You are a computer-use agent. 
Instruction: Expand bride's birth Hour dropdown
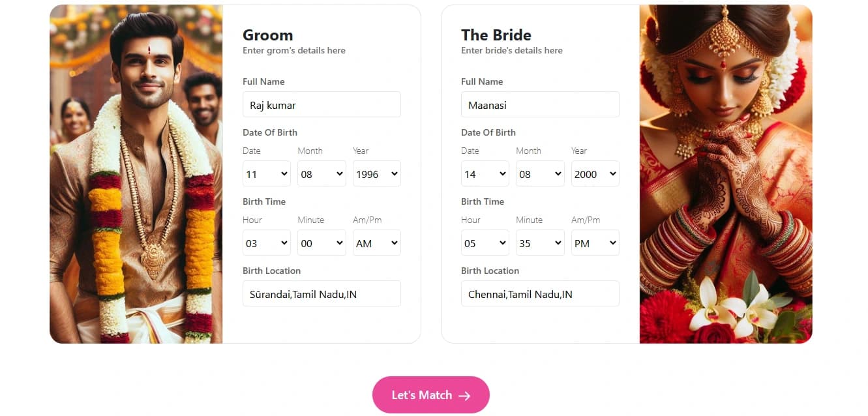tap(485, 243)
